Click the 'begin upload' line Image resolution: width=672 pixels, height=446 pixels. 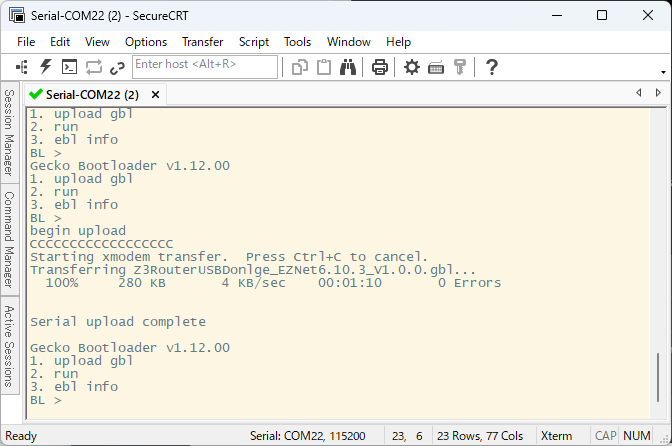(78, 231)
